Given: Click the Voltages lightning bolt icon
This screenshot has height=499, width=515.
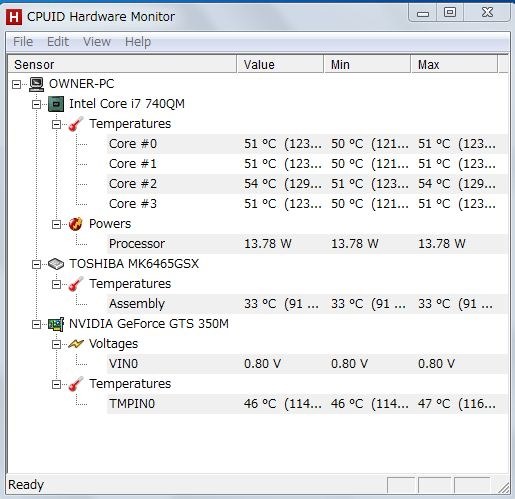Looking at the screenshot, I should click(x=76, y=344).
